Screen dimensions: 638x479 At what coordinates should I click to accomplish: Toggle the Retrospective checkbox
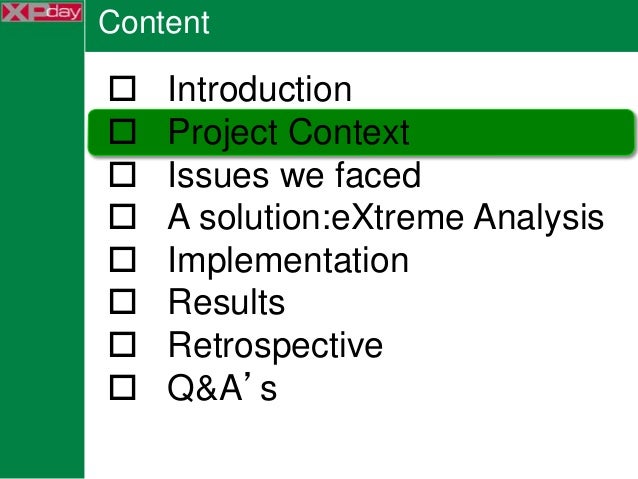(x=122, y=345)
